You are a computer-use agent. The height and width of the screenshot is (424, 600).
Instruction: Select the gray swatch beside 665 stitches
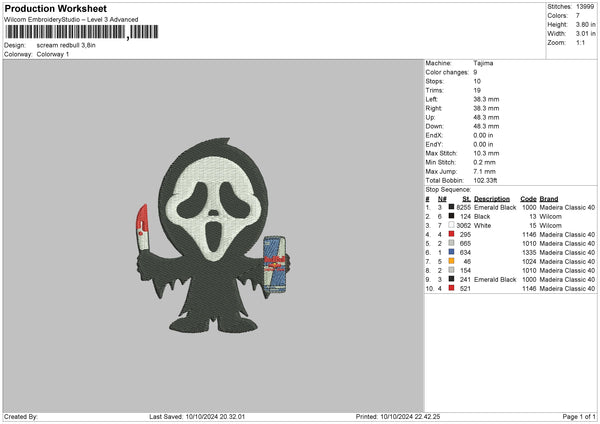tap(452, 243)
